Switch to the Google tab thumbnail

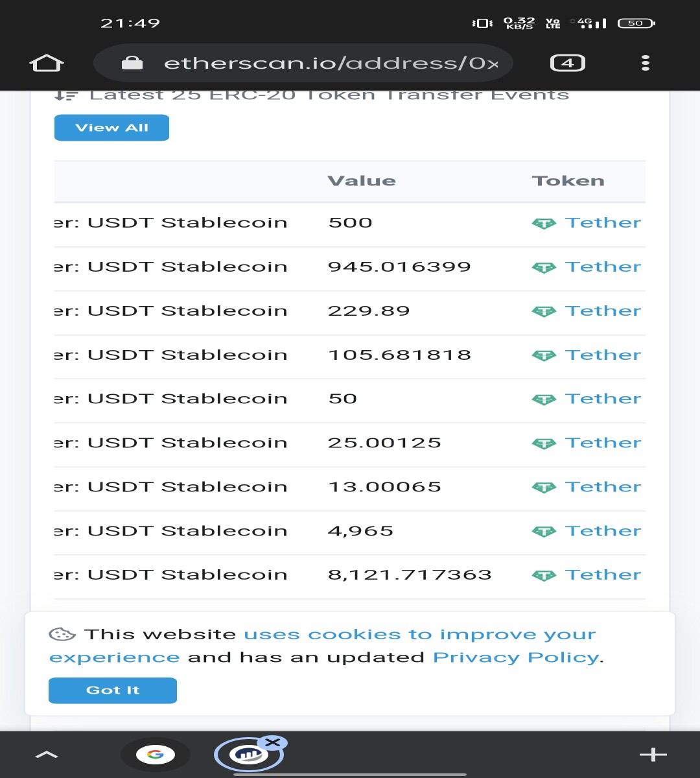[156, 754]
